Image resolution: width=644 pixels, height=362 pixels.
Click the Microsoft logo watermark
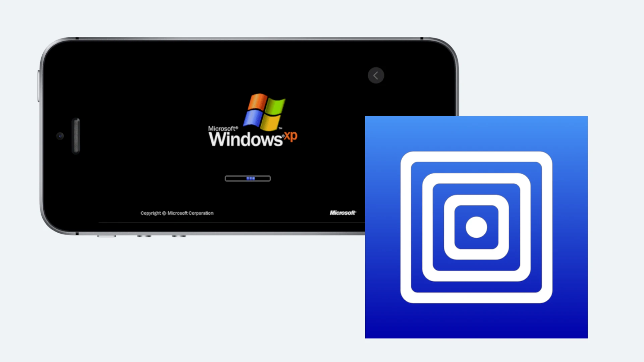pos(343,213)
